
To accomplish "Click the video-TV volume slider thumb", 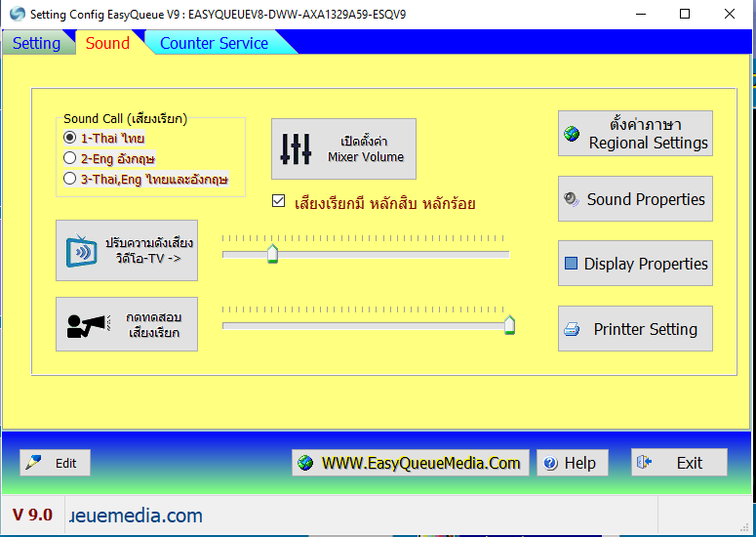I will tap(272, 254).
